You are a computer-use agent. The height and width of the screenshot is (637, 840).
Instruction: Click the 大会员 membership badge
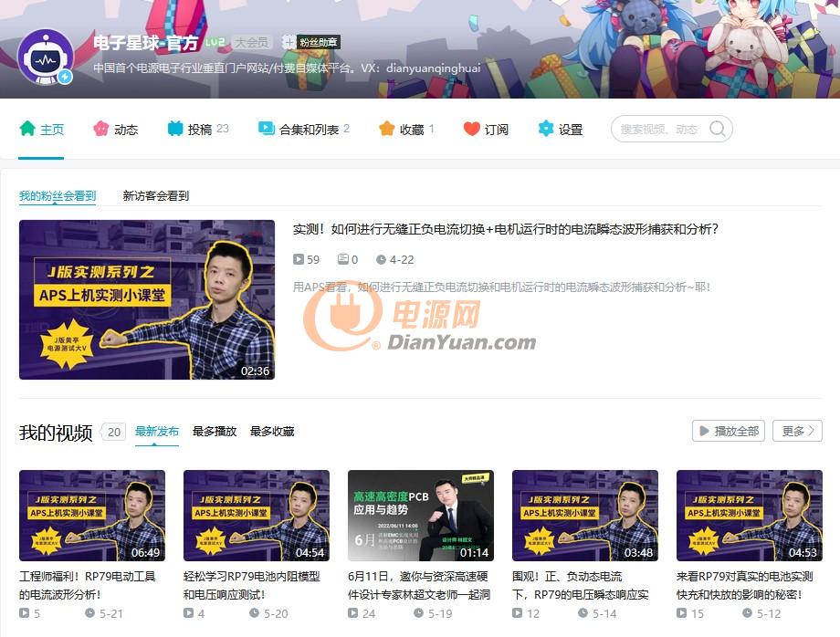pos(252,42)
